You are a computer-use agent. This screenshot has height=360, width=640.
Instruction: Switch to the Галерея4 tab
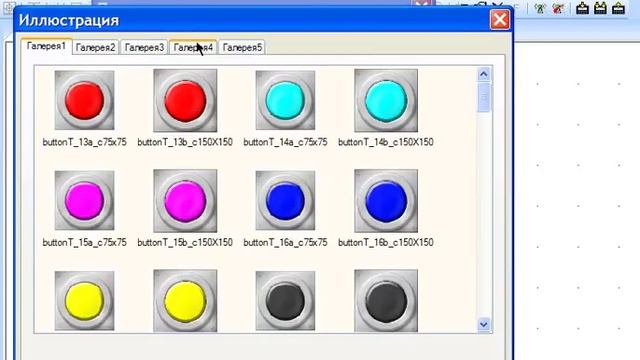point(193,47)
